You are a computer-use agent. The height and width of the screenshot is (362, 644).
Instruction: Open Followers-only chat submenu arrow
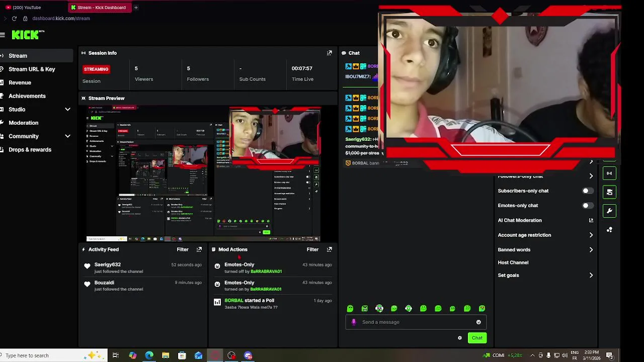pyautogui.click(x=591, y=176)
